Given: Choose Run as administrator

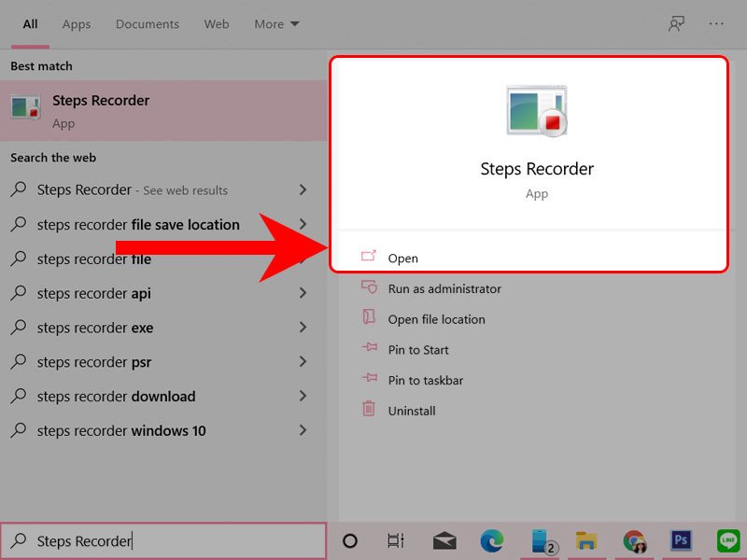Looking at the screenshot, I should tap(444, 288).
